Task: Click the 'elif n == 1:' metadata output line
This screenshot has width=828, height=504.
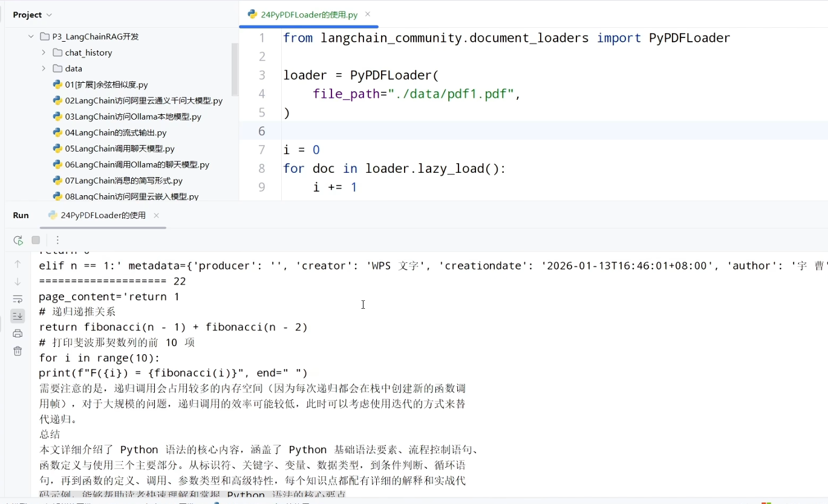Action: [433, 266]
